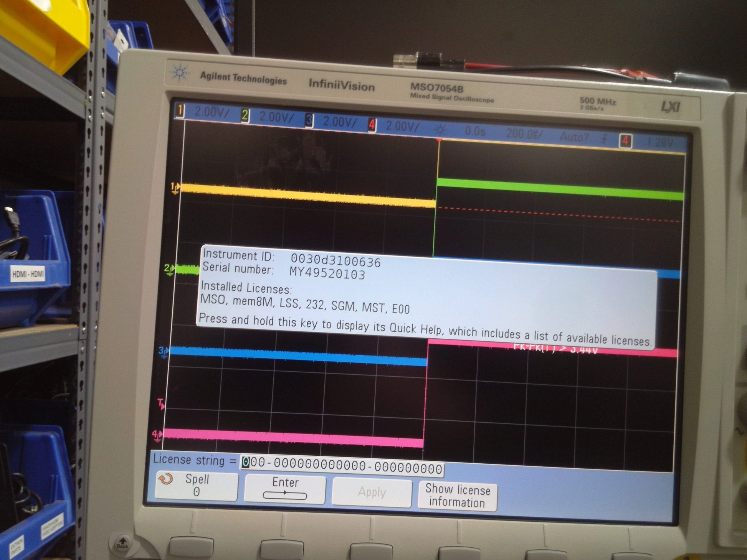Click the channel 2 green indicator
Screen dimensions: 747x560
pyautogui.click(x=245, y=115)
